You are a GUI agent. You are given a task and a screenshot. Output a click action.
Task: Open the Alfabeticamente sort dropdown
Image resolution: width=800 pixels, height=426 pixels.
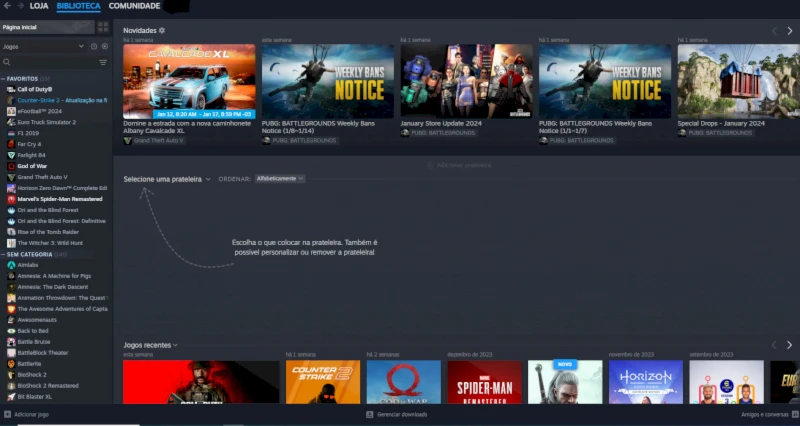click(x=280, y=179)
